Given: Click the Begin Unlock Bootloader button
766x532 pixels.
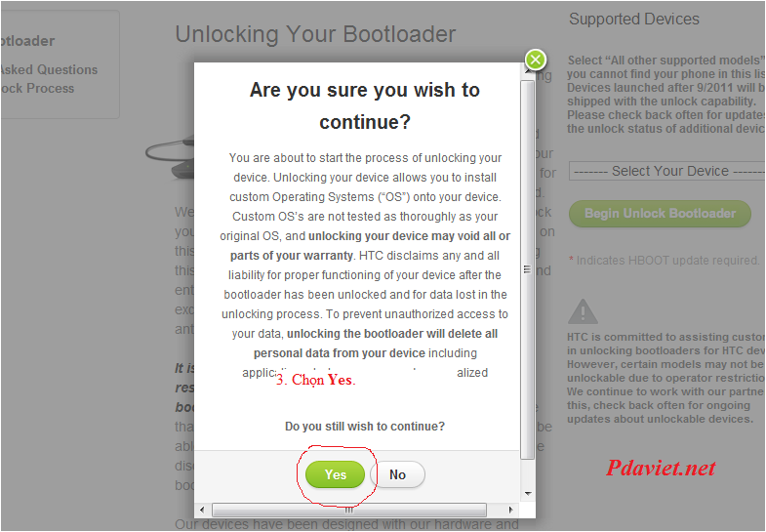Looking at the screenshot, I should 660,214.
